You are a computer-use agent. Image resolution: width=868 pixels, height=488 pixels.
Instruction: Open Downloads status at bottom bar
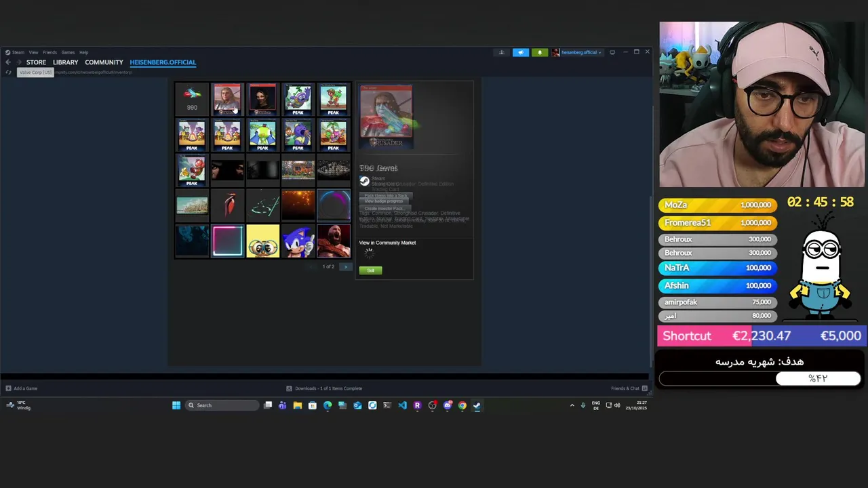click(324, 388)
